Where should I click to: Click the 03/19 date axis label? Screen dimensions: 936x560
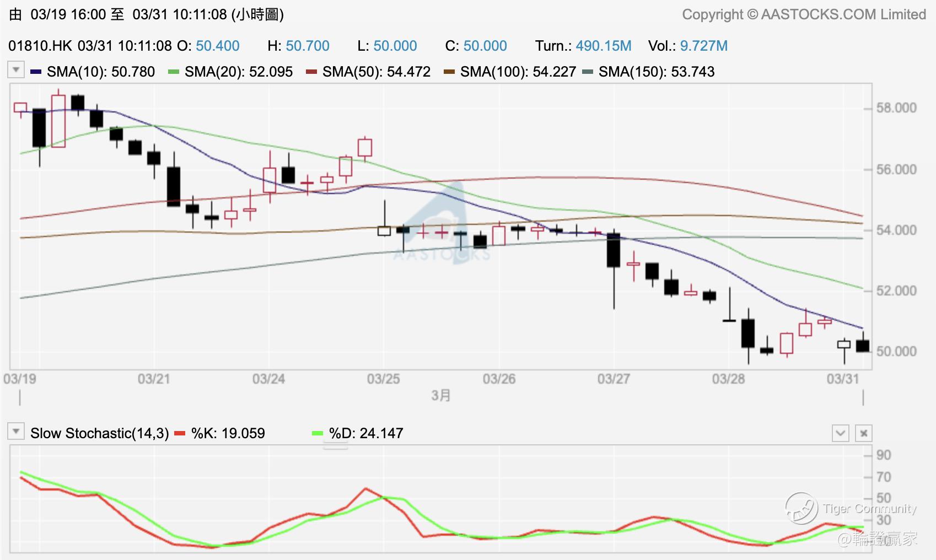pos(20,379)
